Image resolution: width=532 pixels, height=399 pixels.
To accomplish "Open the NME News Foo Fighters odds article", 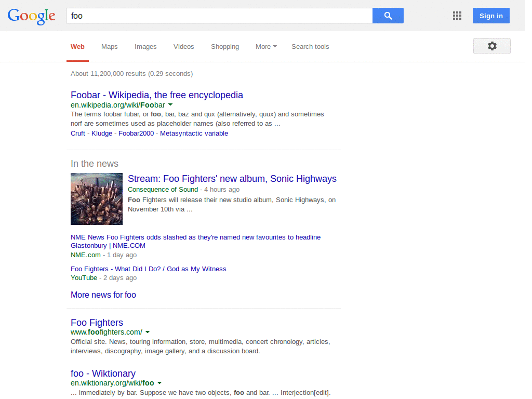I will click(195, 241).
